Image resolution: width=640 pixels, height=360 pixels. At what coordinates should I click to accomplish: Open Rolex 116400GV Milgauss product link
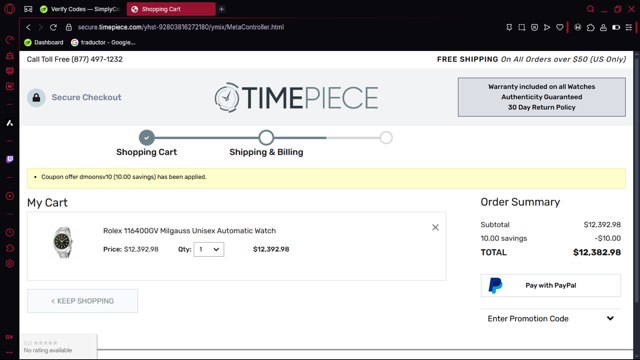click(x=189, y=231)
